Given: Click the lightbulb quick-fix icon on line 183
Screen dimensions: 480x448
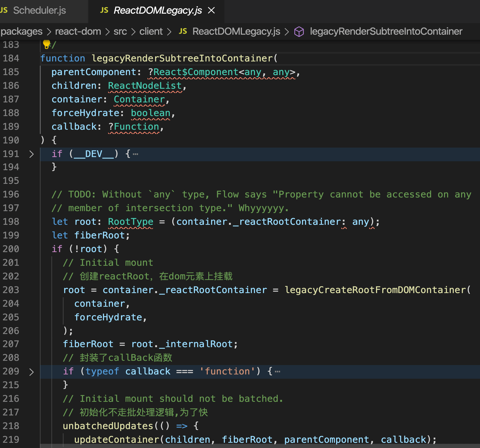Looking at the screenshot, I should tap(46, 44).
